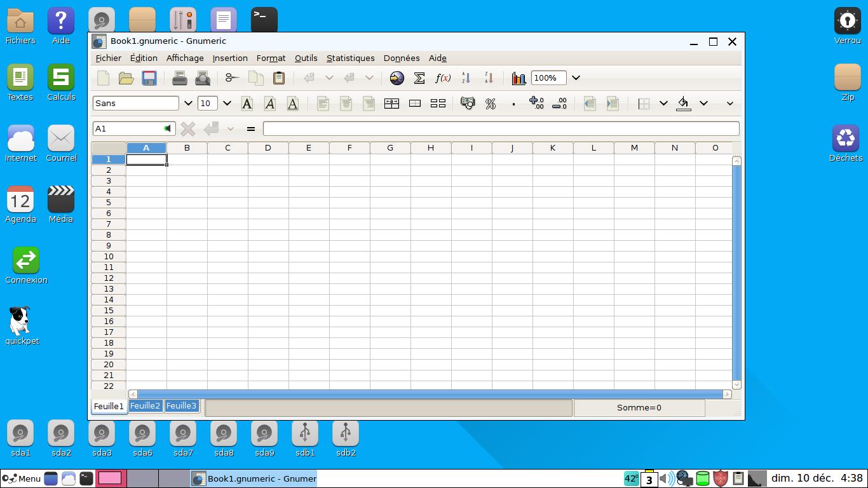Create a new workbook with the New icon
Viewport: 868px width, 488px height.
click(103, 78)
